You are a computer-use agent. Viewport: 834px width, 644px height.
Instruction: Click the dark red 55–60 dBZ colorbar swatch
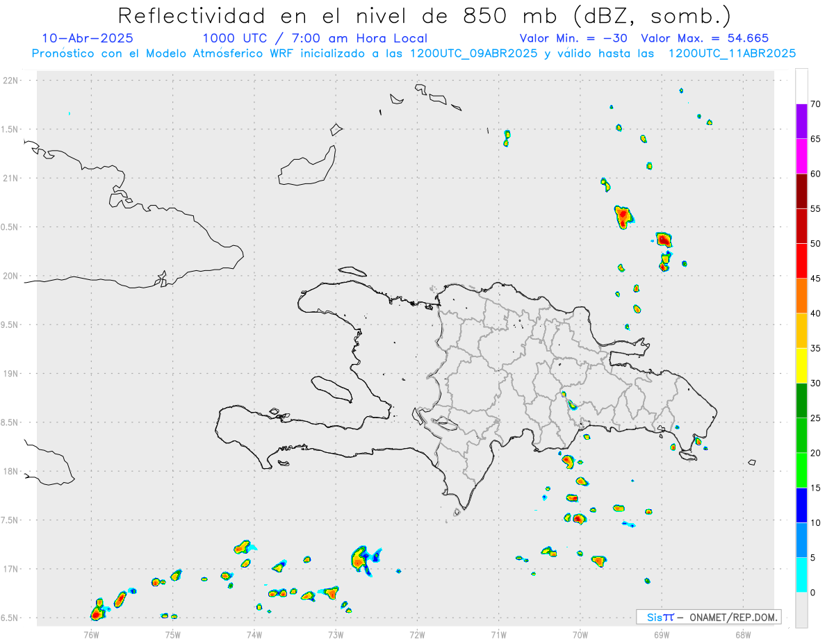pyautogui.click(x=801, y=191)
